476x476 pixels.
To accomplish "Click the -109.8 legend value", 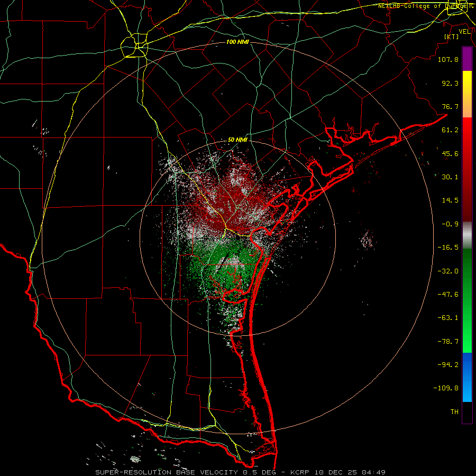I will click(446, 388).
